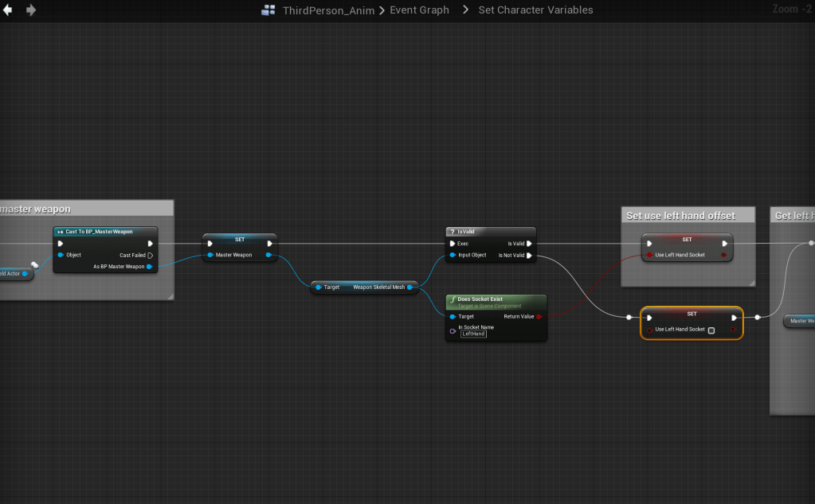Click the blueprint icon beside ThirdPerson_Anim

click(268, 10)
